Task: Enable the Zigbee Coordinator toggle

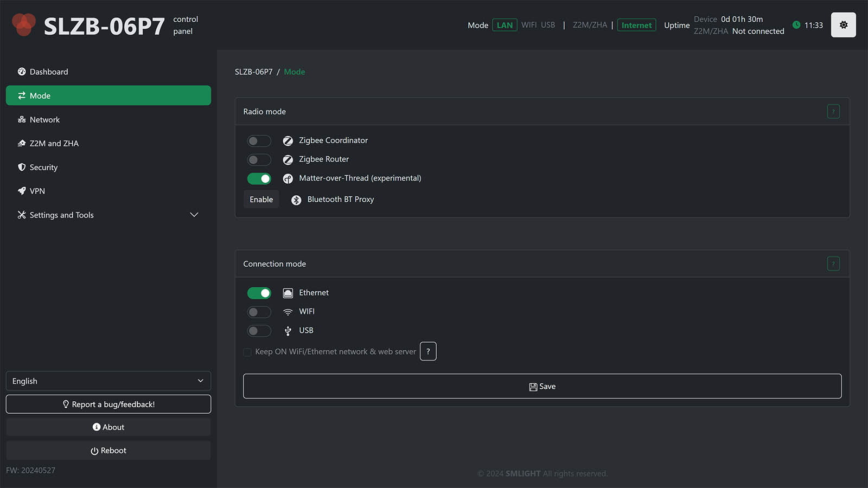Action: point(259,141)
